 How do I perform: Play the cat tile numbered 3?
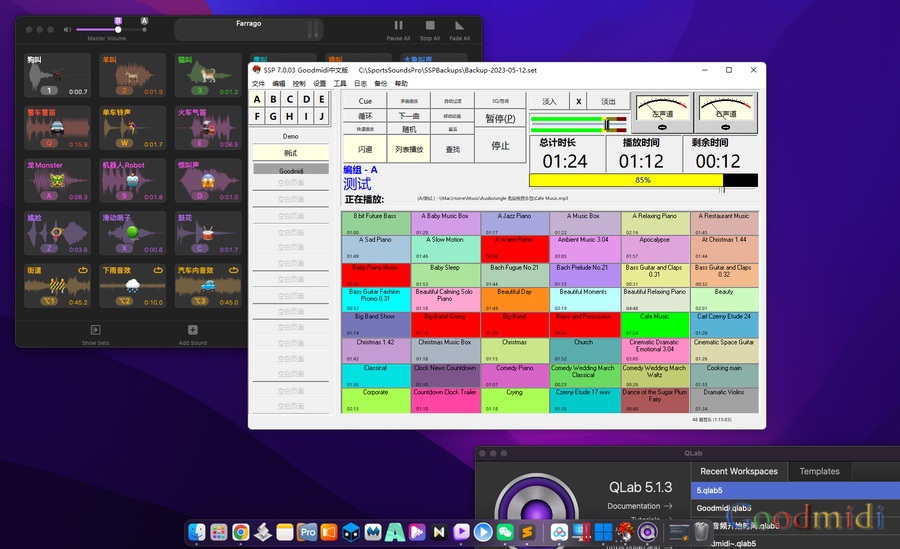(208, 75)
